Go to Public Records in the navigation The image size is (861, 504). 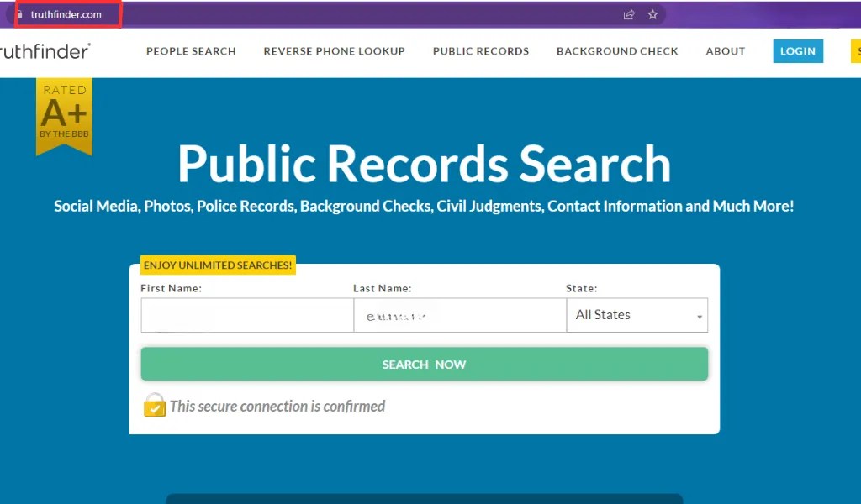[x=481, y=51]
